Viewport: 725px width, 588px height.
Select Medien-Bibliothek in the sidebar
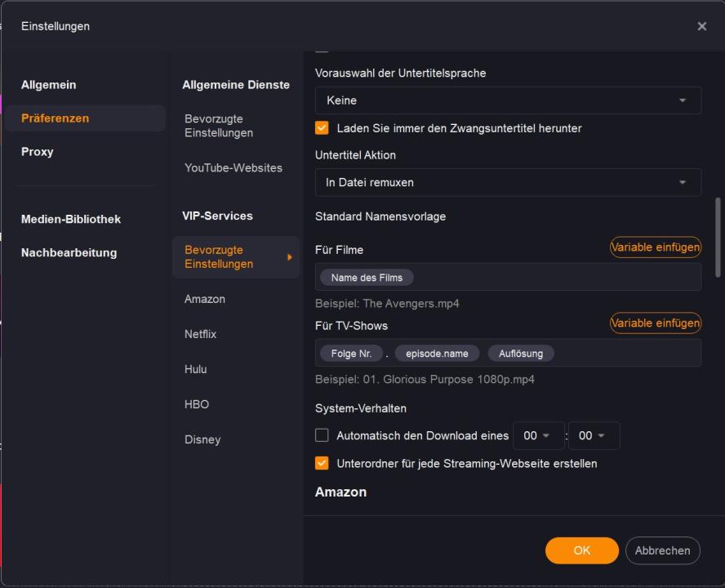pos(71,219)
